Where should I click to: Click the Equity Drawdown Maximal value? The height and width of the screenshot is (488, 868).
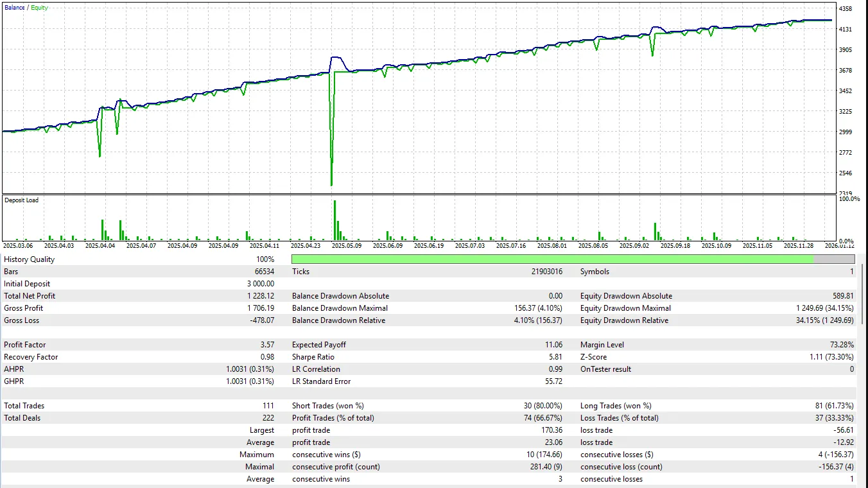824,308
